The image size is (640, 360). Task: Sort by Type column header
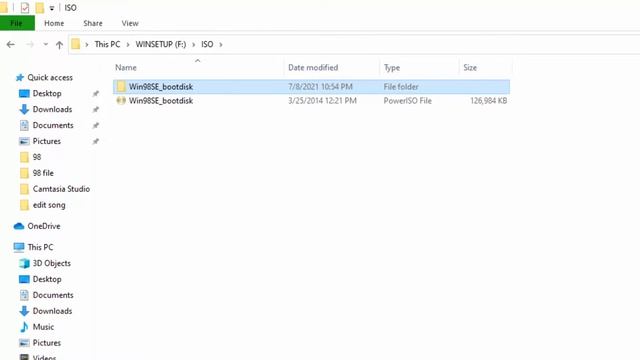[x=392, y=67]
